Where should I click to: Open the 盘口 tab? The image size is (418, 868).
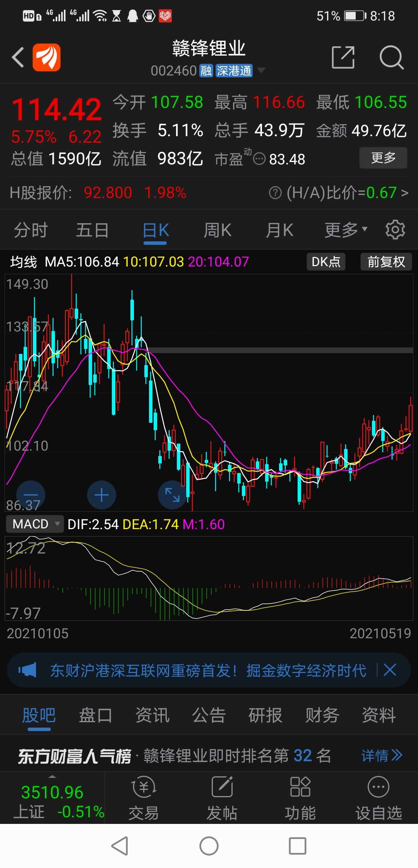[96, 715]
